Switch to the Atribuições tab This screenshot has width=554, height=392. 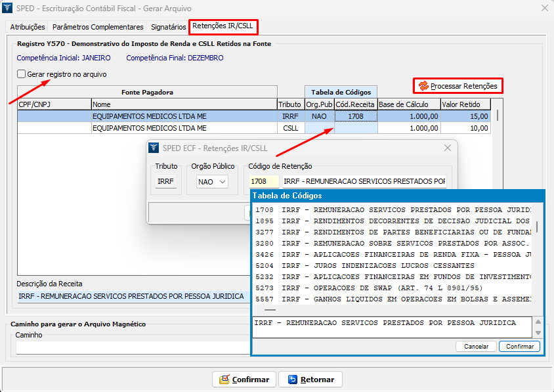(28, 27)
